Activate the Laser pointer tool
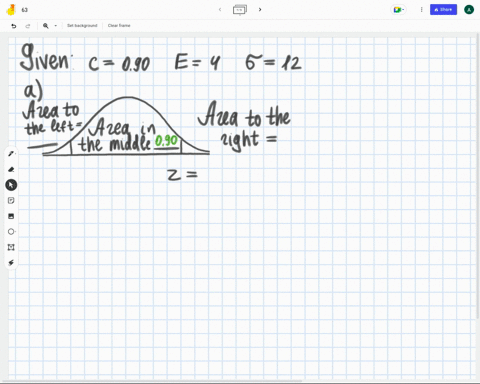Screen dimensions: 480x384 (11, 263)
